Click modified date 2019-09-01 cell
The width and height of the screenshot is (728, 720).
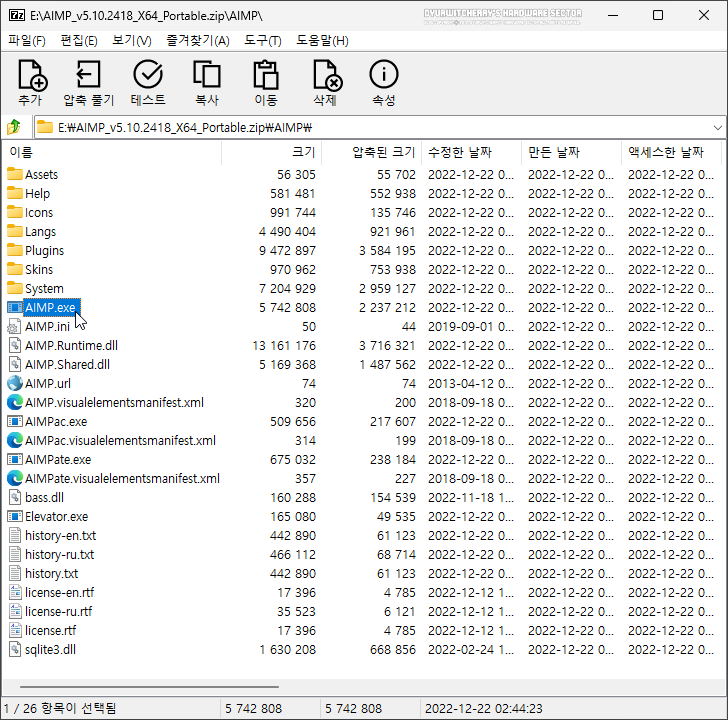471,326
